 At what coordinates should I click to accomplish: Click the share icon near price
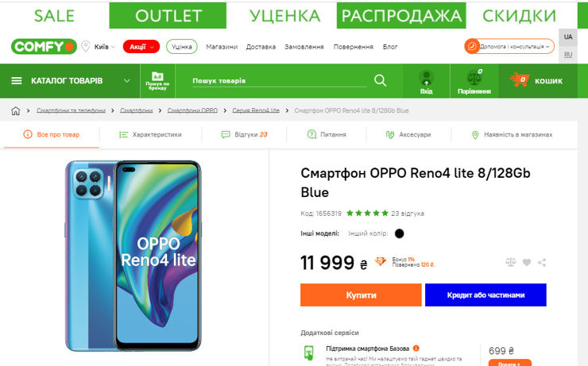[542, 263]
